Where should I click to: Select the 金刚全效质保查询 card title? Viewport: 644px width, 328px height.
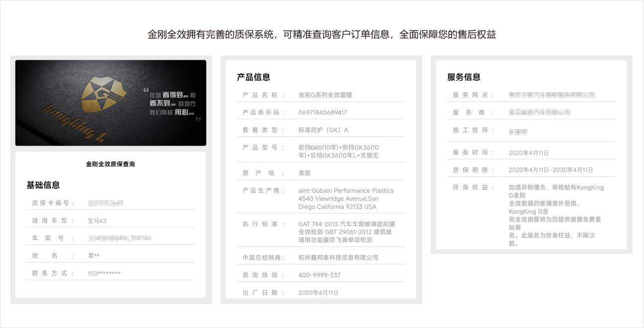(110, 164)
